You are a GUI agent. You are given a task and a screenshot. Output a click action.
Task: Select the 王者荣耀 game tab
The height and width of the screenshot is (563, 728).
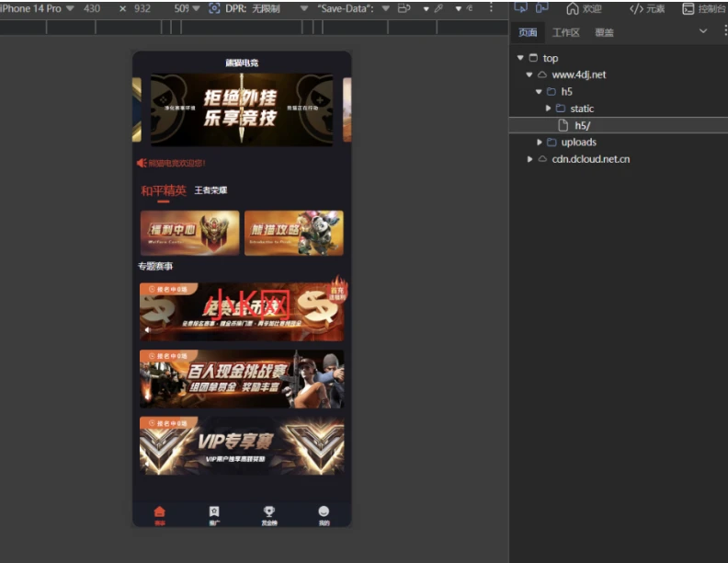[x=210, y=190]
